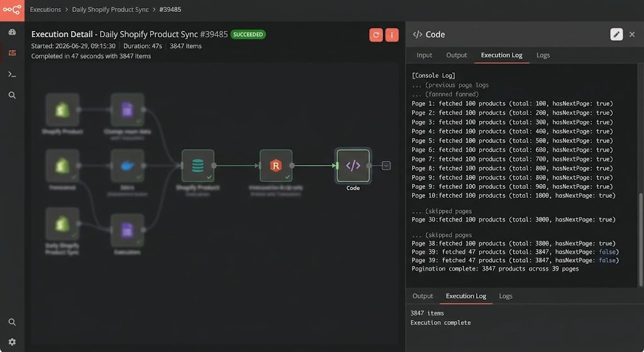Switch to the lower Logs tab
The width and height of the screenshot is (644, 352).
tap(506, 296)
